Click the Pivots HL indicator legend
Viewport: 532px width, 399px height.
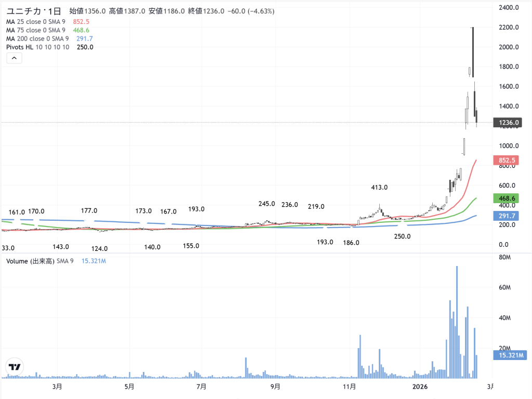click(x=37, y=47)
